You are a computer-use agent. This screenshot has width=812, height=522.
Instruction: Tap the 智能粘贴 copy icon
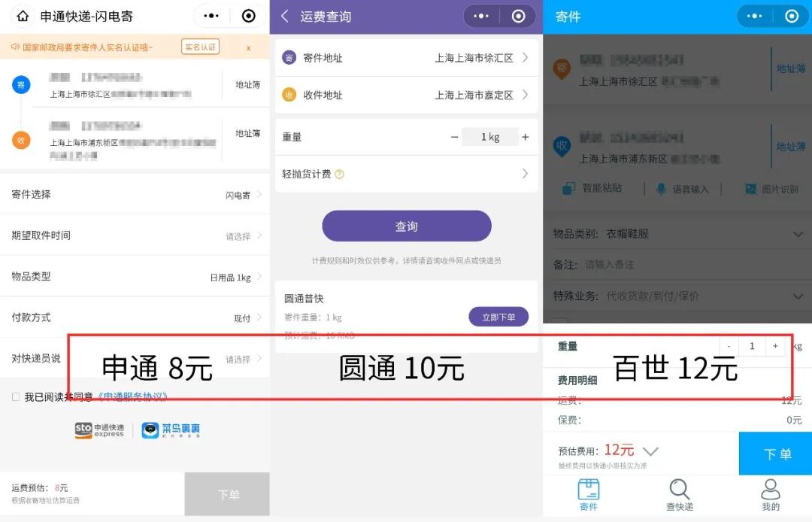(568, 189)
